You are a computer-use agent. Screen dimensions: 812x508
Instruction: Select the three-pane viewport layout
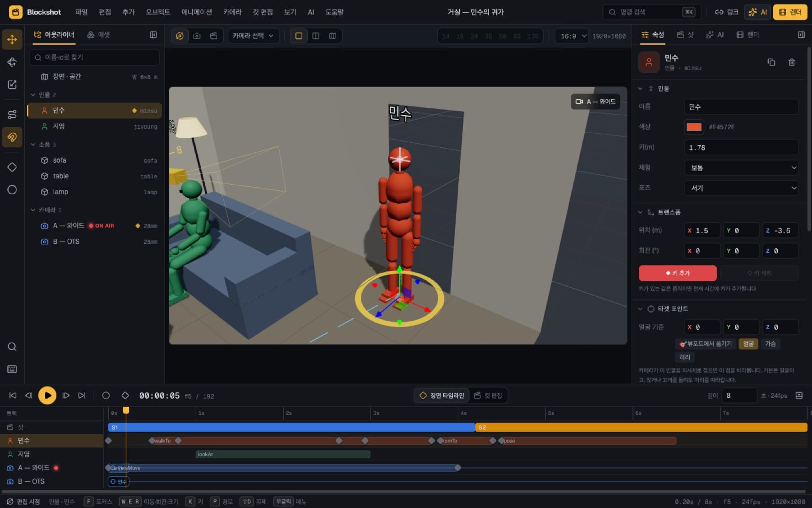click(x=332, y=36)
